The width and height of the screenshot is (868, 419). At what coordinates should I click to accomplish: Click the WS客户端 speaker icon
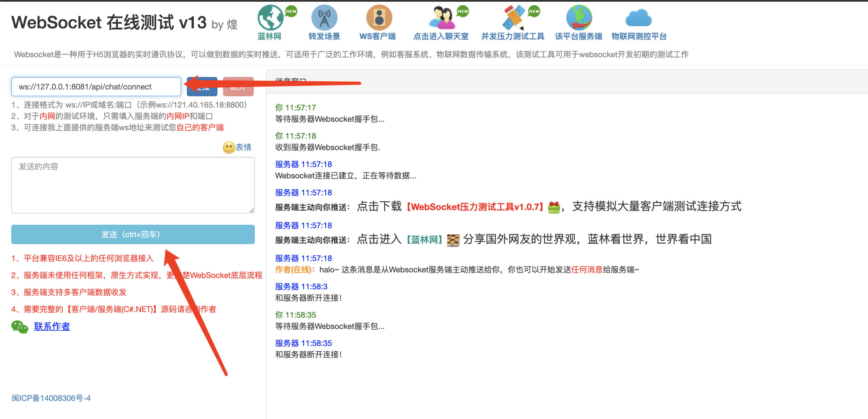(379, 17)
